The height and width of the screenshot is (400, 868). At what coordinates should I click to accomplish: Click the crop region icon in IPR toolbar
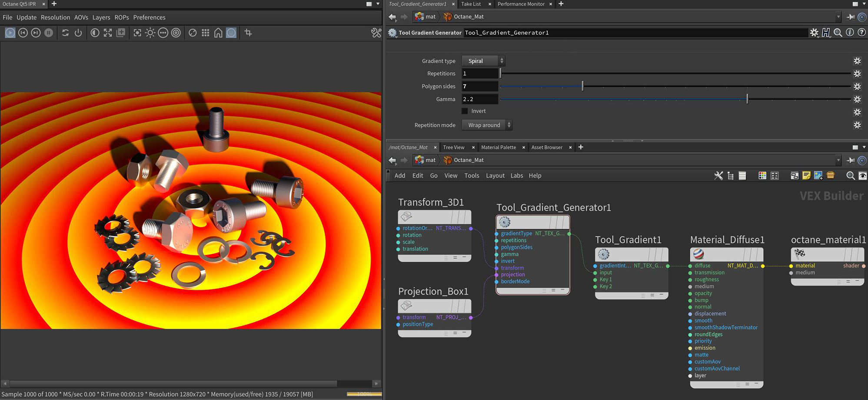click(x=248, y=33)
